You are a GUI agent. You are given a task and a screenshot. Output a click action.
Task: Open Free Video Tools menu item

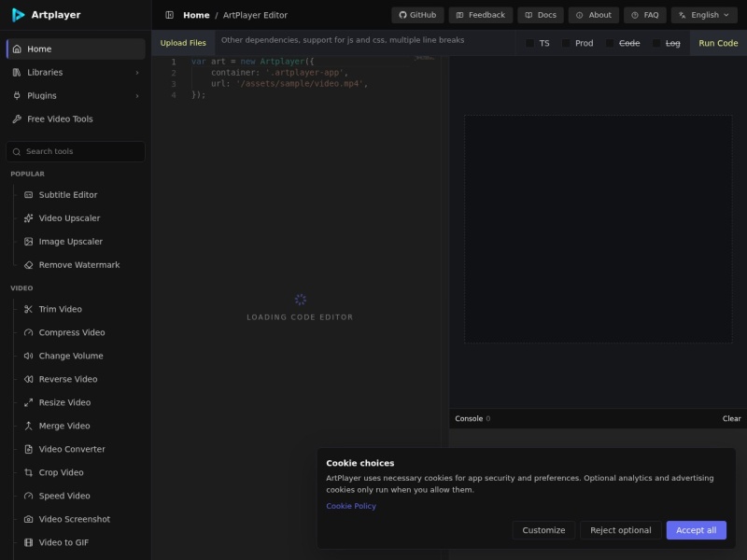pos(76,119)
